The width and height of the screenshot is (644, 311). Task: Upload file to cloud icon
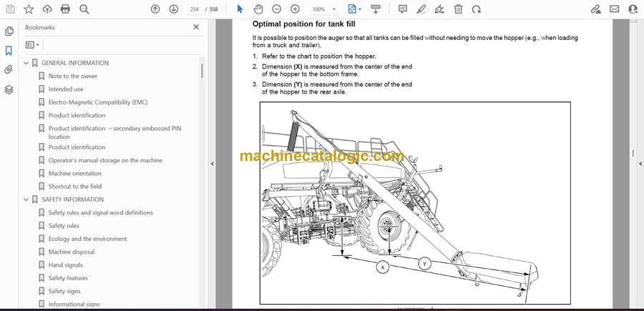click(x=47, y=9)
